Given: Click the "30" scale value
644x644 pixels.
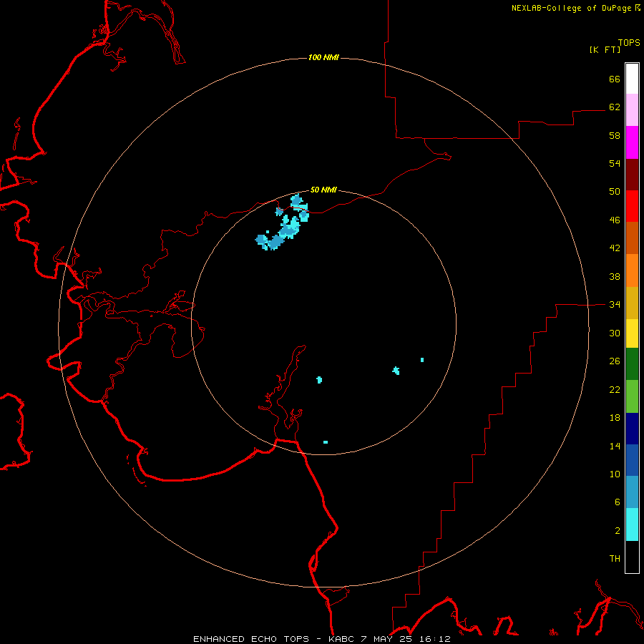Looking at the screenshot, I should click(615, 333).
